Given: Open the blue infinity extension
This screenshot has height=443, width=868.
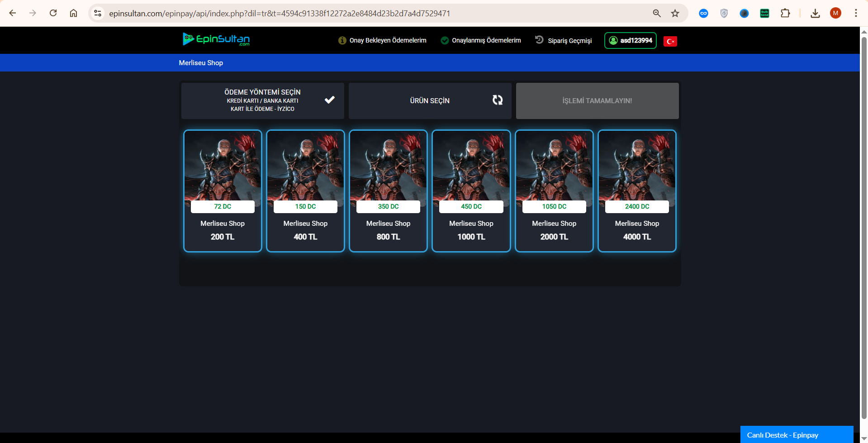Looking at the screenshot, I should (703, 13).
